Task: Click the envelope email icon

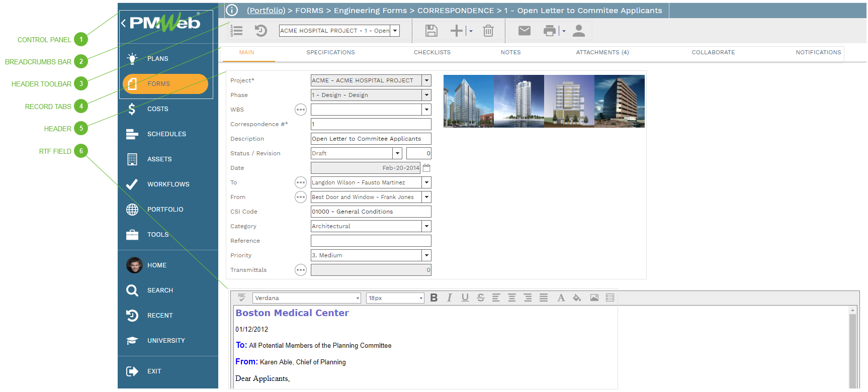Action: point(524,31)
